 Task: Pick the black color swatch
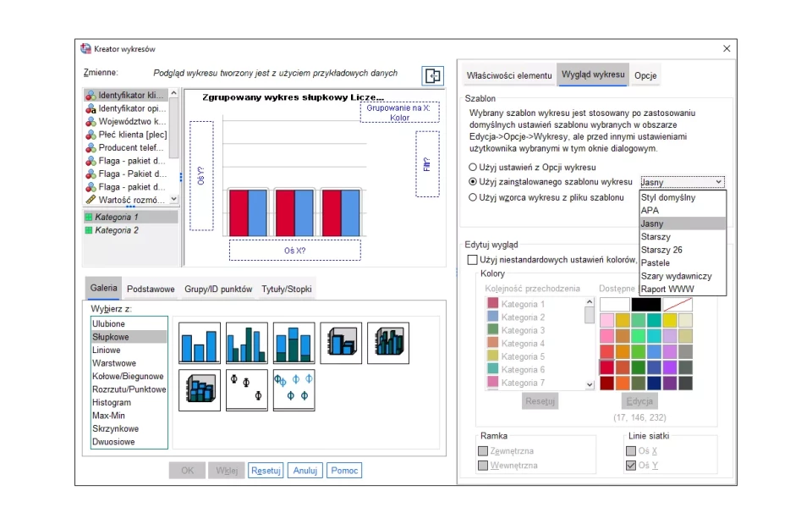[646, 304]
